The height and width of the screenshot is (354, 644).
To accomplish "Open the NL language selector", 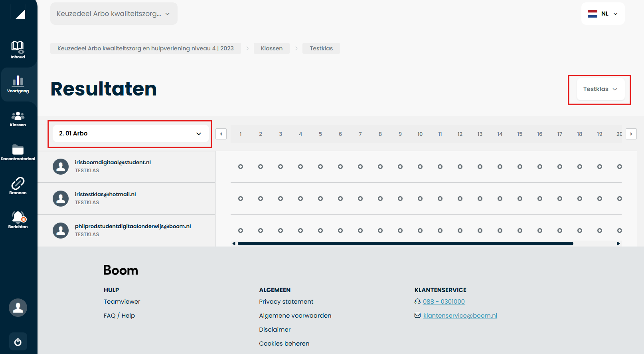I will [603, 14].
